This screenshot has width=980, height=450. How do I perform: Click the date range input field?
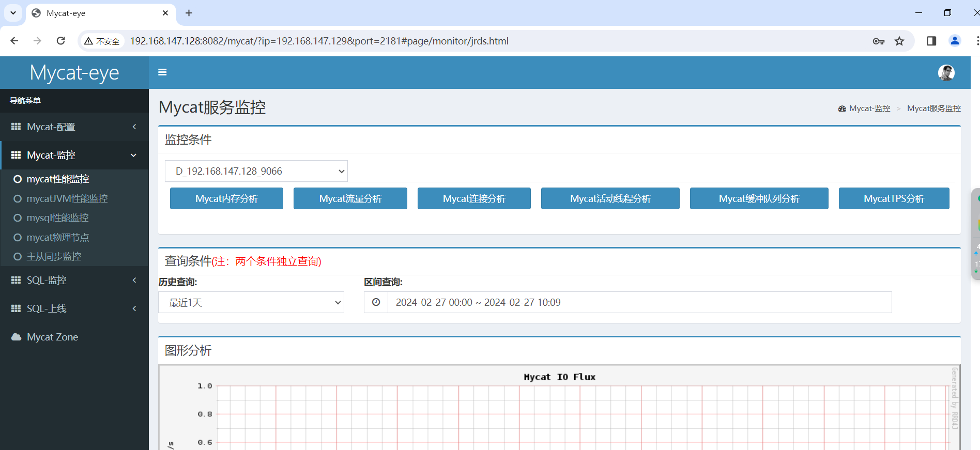640,302
